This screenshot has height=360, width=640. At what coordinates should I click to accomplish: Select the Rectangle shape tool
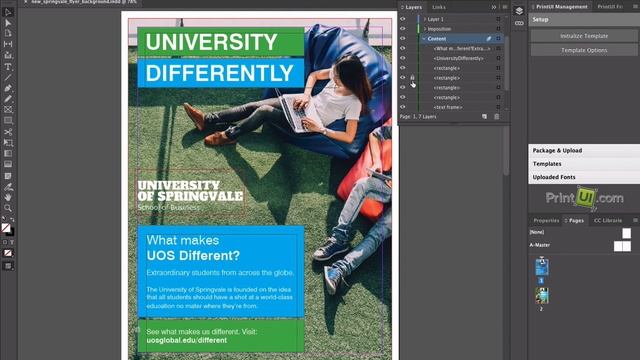click(8, 120)
